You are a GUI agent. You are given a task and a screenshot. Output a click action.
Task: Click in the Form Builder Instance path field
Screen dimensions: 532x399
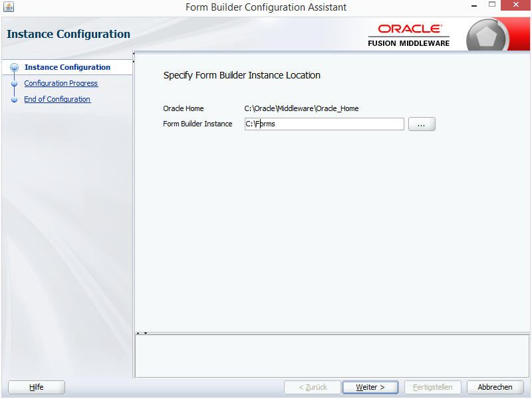point(324,124)
